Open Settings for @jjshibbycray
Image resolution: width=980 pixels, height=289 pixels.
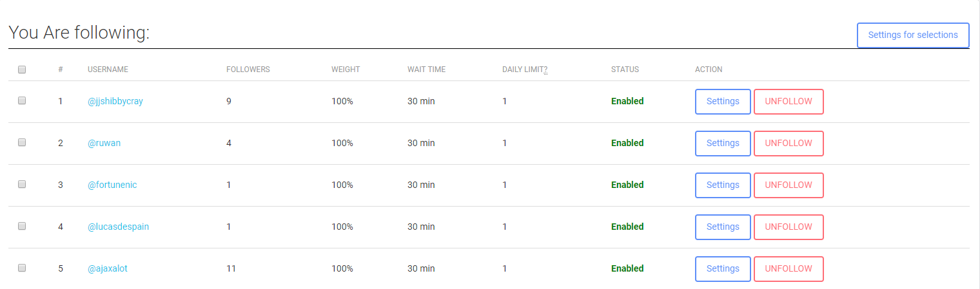coord(723,101)
